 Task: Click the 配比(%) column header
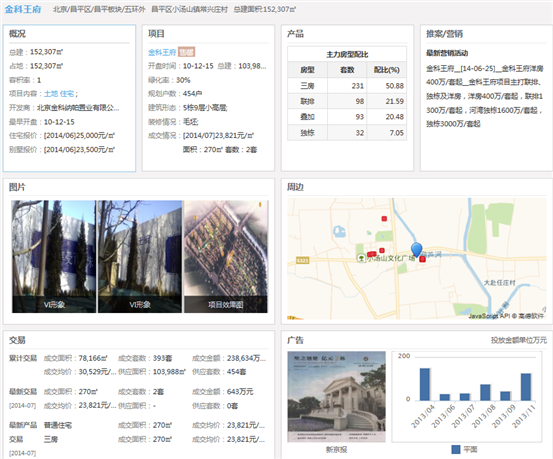(x=387, y=70)
